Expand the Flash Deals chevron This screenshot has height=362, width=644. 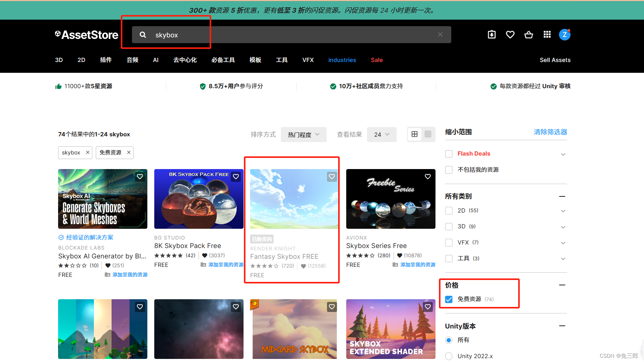[x=563, y=154]
